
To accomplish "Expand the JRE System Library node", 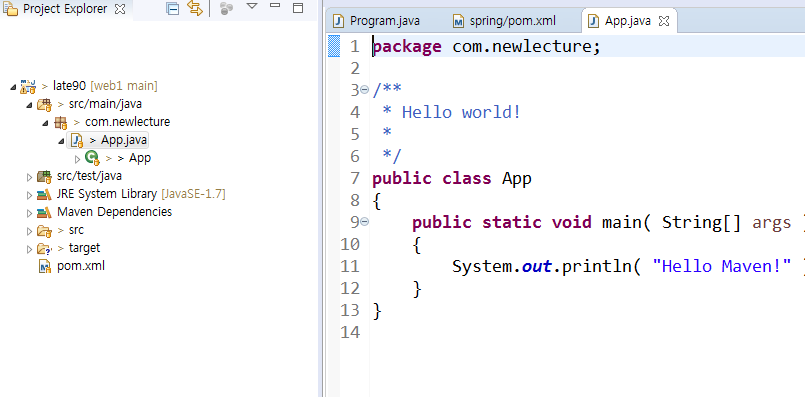I will click(x=29, y=195).
